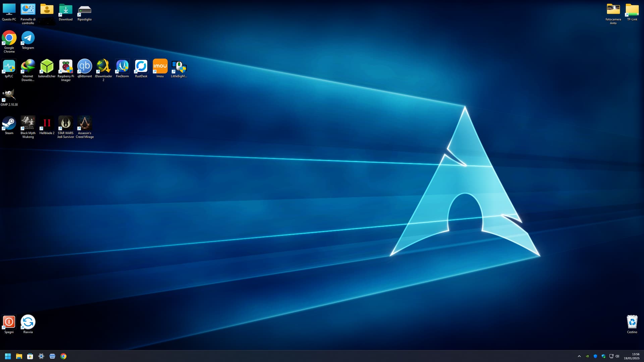Viewport: 644px width, 362px height.
Task: Open File Explorer from the taskbar
Action: [19, 356]
